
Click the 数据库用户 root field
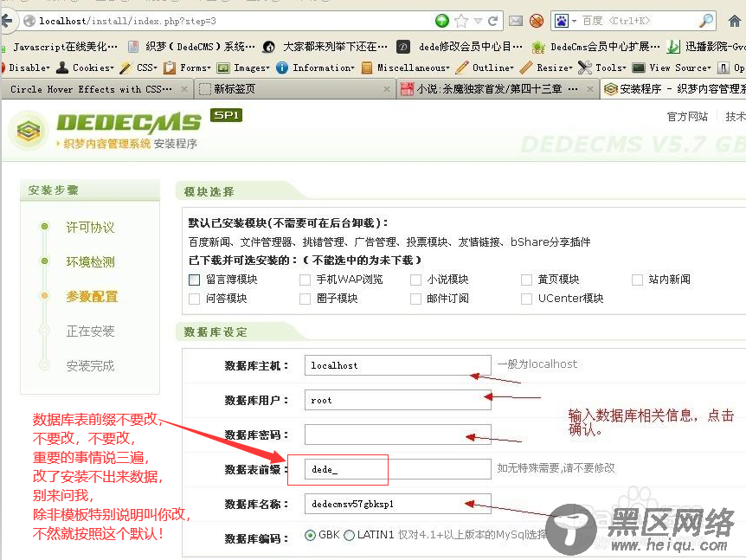398,400
